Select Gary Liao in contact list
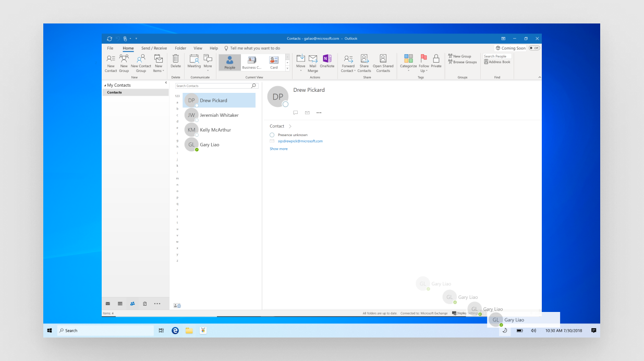The image size is (644, 361). [x=219, y=145]
